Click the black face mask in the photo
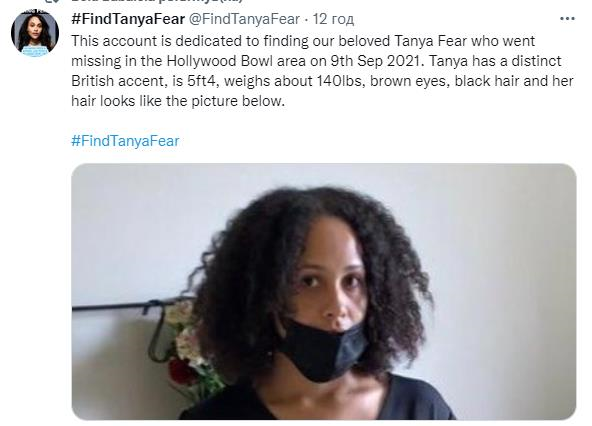 pyautogui.click(x=323, y=349)
